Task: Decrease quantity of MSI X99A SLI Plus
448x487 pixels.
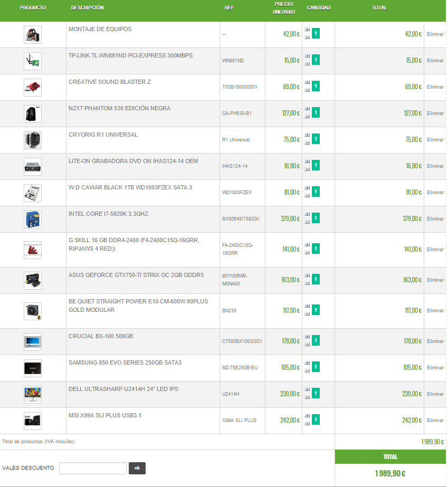Action: 307,424
